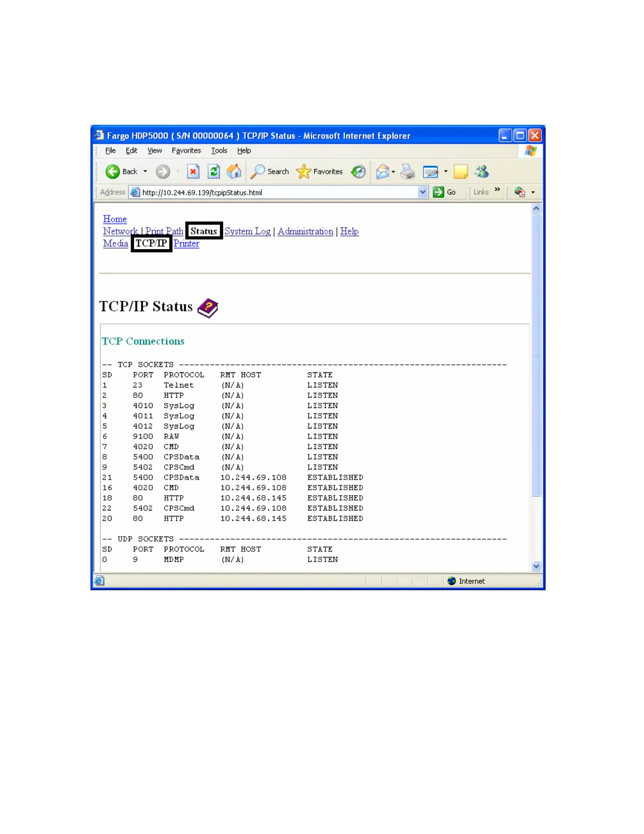Screen dimensions: 644x834
Task: Open the File menu
Action: (110, 151)
